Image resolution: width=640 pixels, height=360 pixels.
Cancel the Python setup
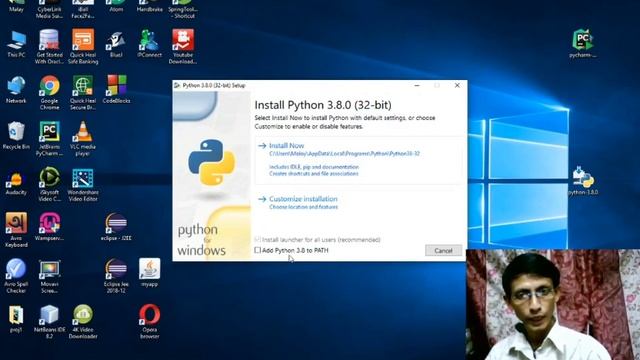(443, 250)
